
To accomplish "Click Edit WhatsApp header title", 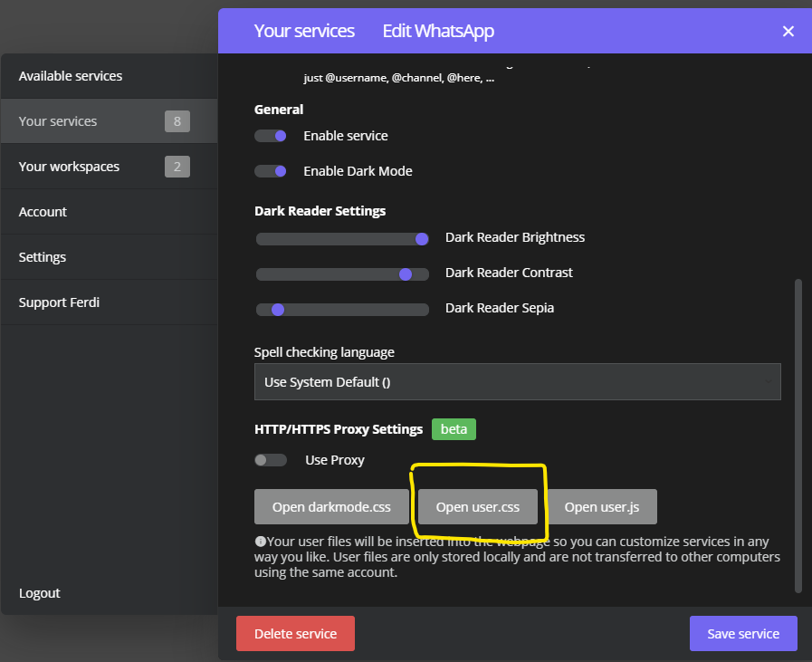I will point(438,31).
